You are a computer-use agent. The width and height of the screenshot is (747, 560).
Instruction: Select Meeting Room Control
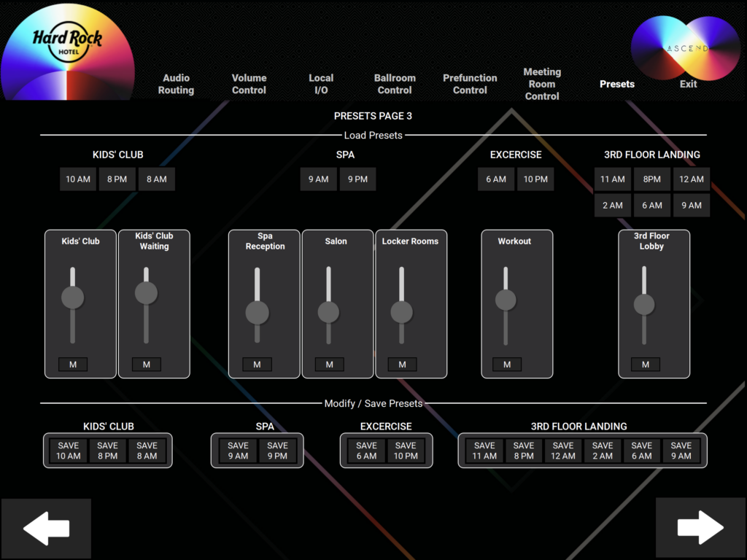(x=542, y=83)
